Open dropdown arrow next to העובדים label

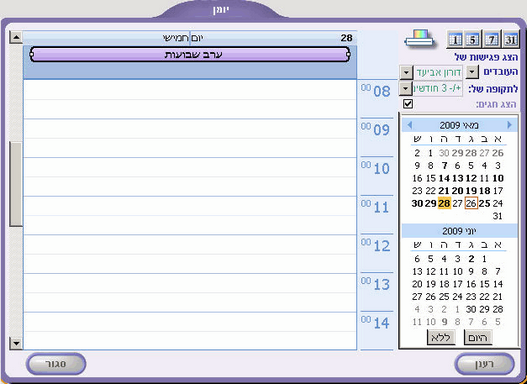(473, 72)
